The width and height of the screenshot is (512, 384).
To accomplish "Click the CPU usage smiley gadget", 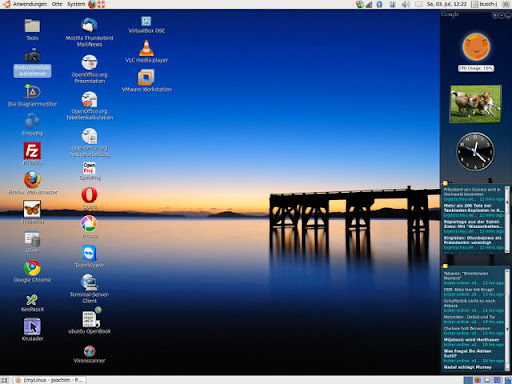I will [476, 47].
